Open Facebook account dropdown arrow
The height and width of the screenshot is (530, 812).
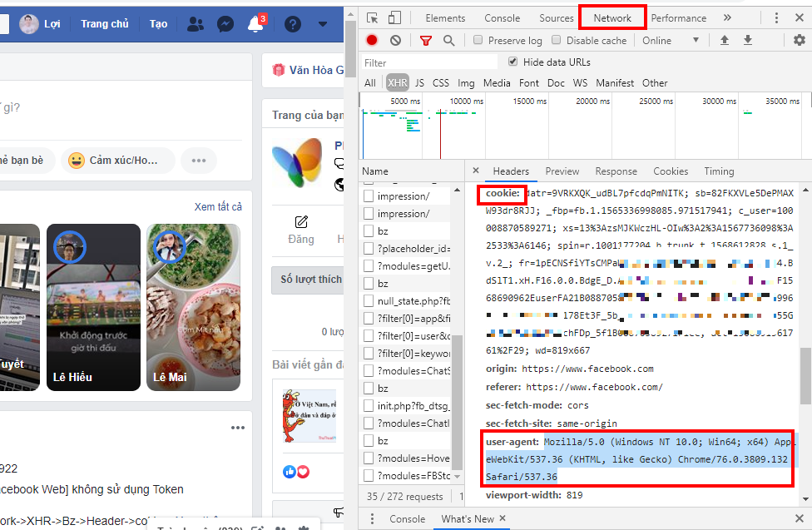point(324,24)
